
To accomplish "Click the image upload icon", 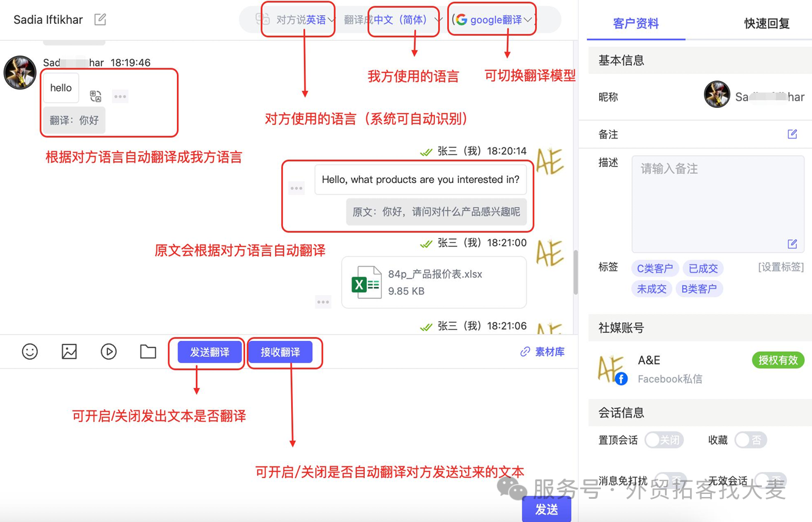I will [x=69, y=352].
